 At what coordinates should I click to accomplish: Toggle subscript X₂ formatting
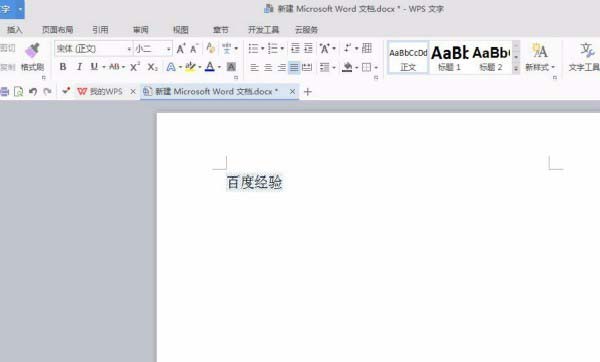(x=152, y=67)
